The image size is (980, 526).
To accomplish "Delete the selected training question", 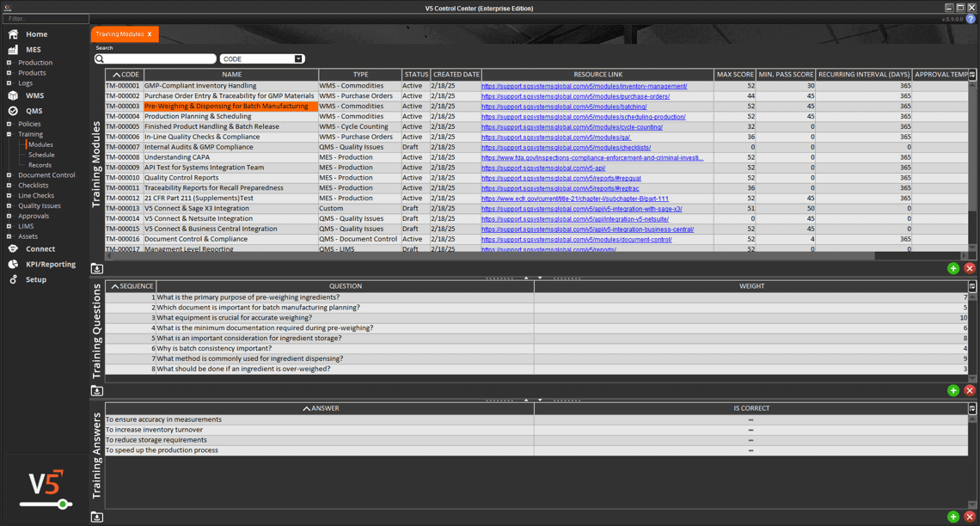I will (970, 390).
